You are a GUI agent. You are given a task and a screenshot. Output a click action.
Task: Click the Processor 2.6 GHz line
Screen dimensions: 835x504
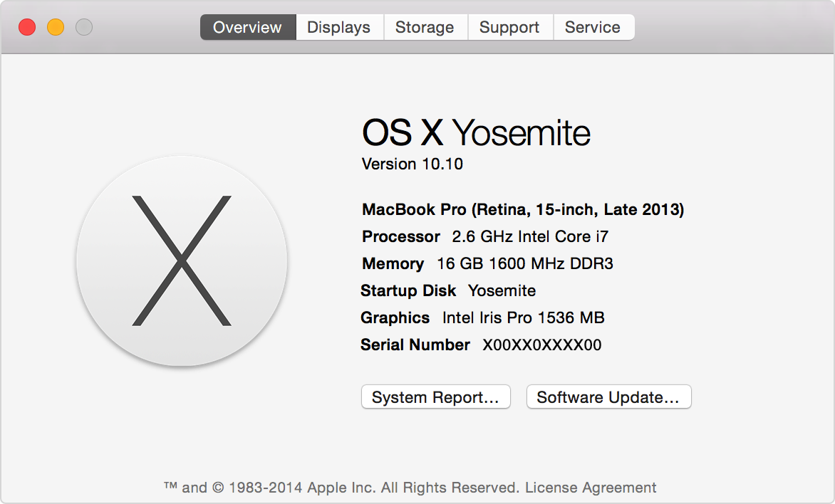pyautogui.click(x=485, y=236)
